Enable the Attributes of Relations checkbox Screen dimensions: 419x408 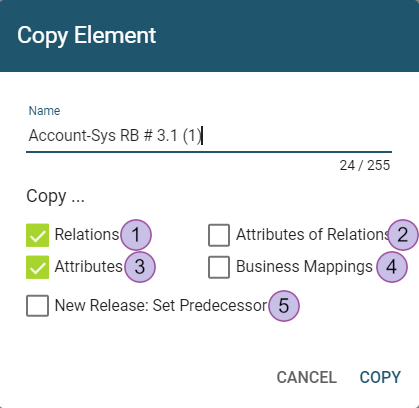[x=219, y=235]
